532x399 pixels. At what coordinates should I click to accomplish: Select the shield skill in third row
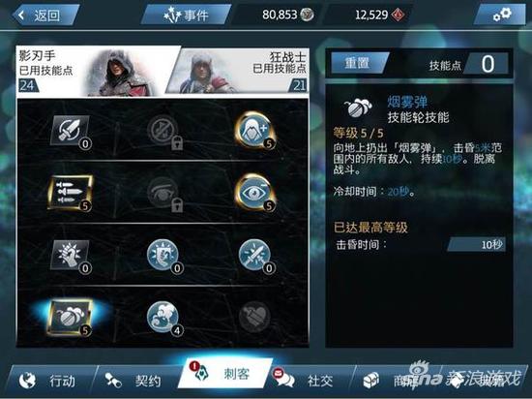point(163,256)
